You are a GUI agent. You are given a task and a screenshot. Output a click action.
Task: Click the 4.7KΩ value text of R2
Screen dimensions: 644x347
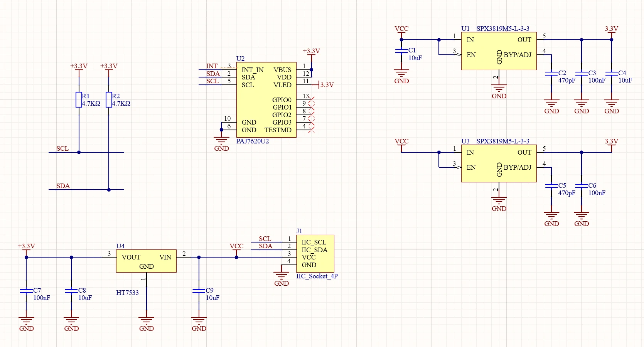click(121, 103)
